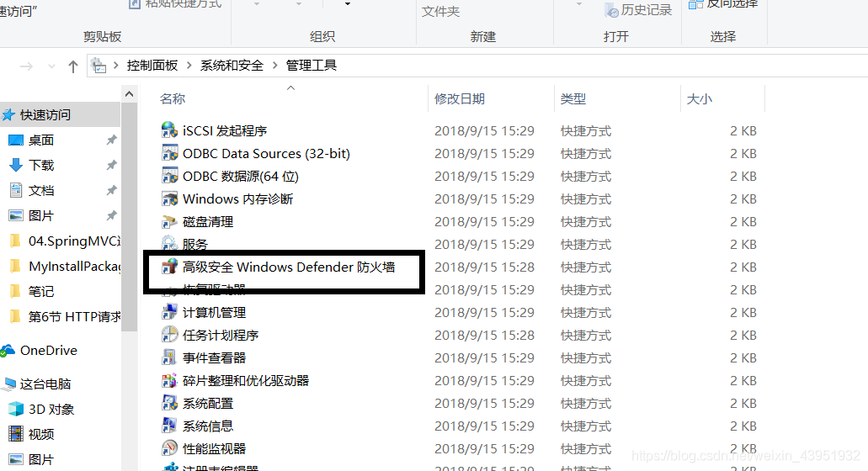Select the ODBC Data Sources (32-bit) icon
This screenshot has height=471, width=868.
click(169, 153)
